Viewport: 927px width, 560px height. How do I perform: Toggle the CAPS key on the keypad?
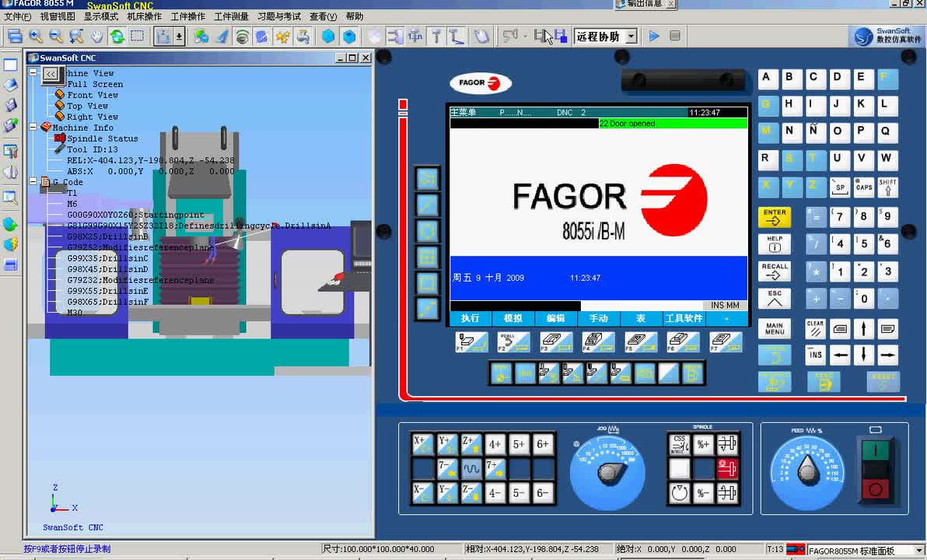(x=864, y=187)
